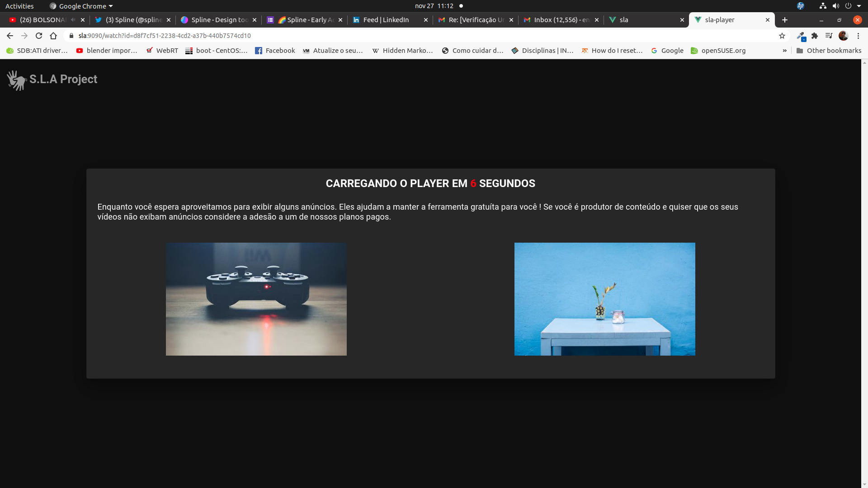868x488 pixels.
Task: Open the Other bookmarks folder
Action: click(829, 51)
